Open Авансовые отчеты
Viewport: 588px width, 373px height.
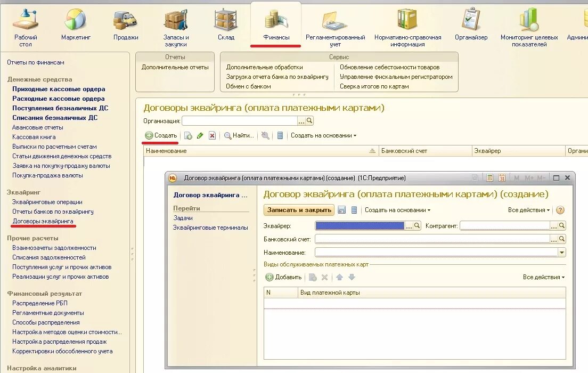pos(37,127)
